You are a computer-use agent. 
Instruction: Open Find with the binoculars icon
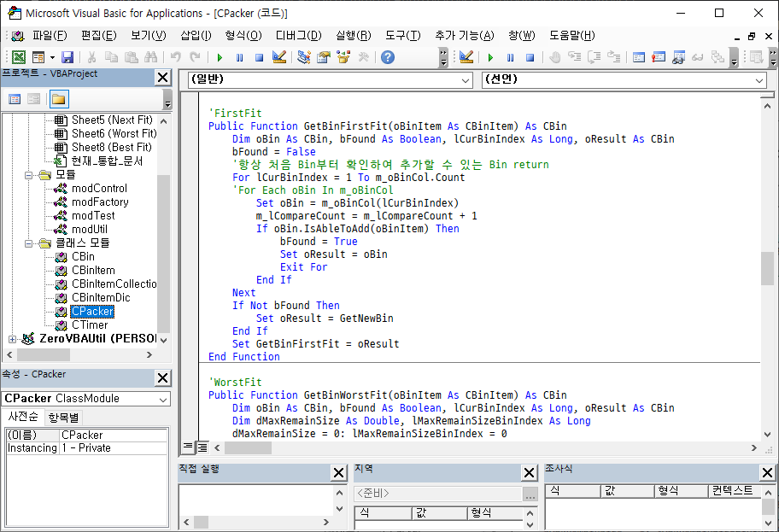pos(150,57)
